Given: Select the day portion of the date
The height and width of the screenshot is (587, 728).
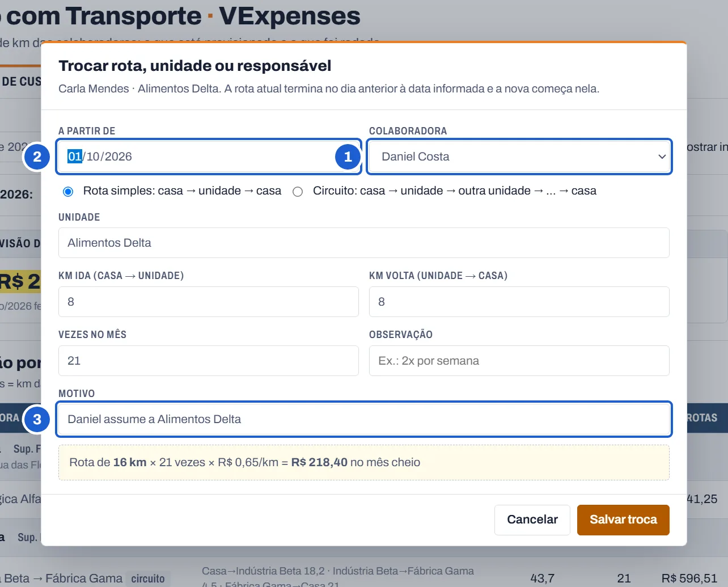Looking at the screenshot, I should pos(75,157).
